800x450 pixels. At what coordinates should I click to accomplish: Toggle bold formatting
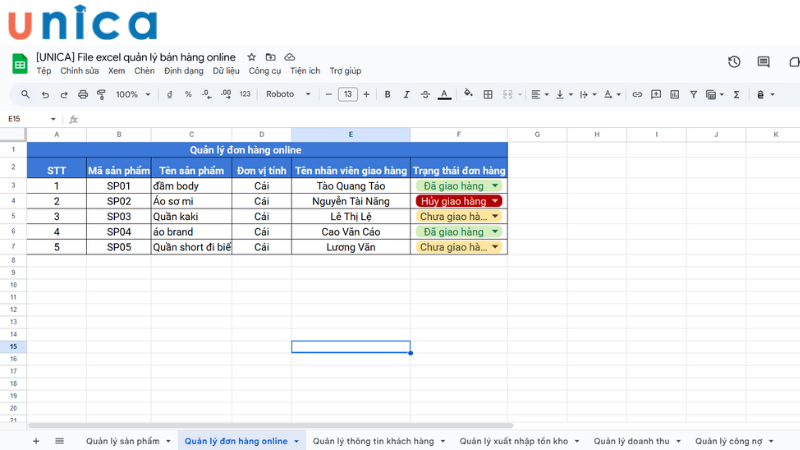pos(387,94)
